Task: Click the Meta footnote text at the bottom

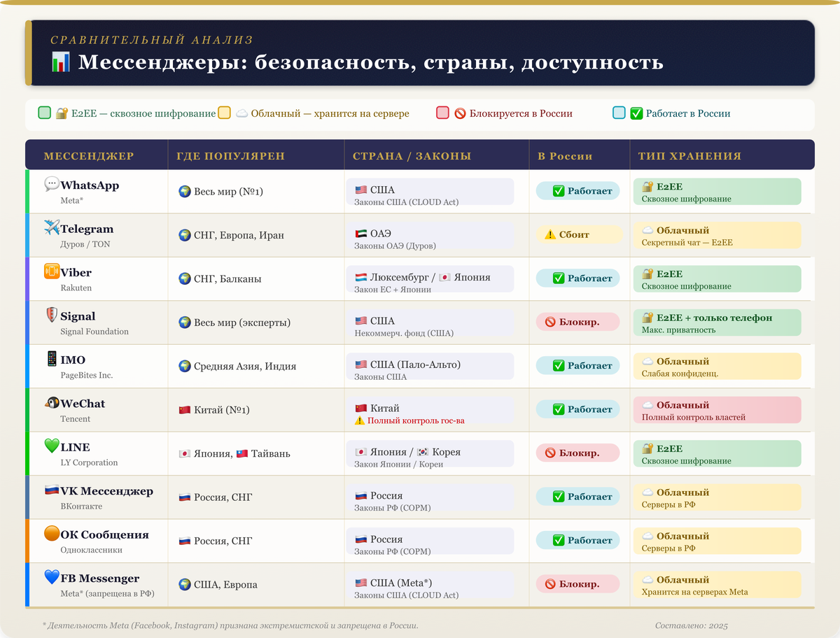Action: click(230, 625)
